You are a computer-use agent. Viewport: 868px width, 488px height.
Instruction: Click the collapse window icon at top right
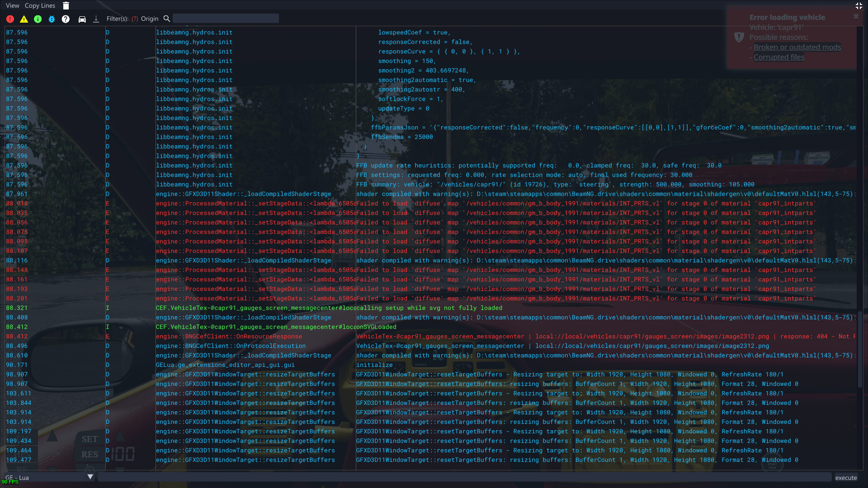pos(859,5)
